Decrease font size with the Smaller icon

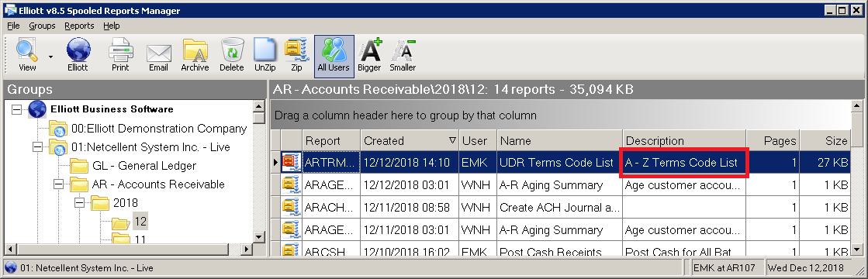click(403, 54)
